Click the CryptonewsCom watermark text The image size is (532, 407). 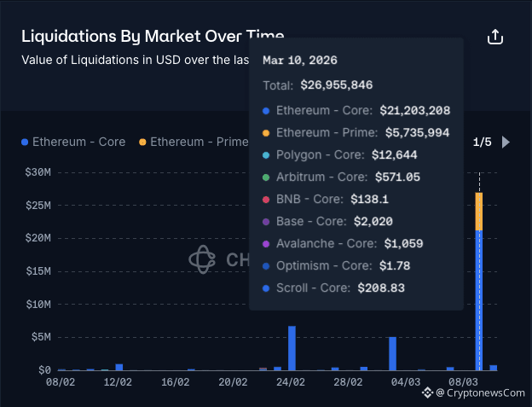click(x=486, y=392)
